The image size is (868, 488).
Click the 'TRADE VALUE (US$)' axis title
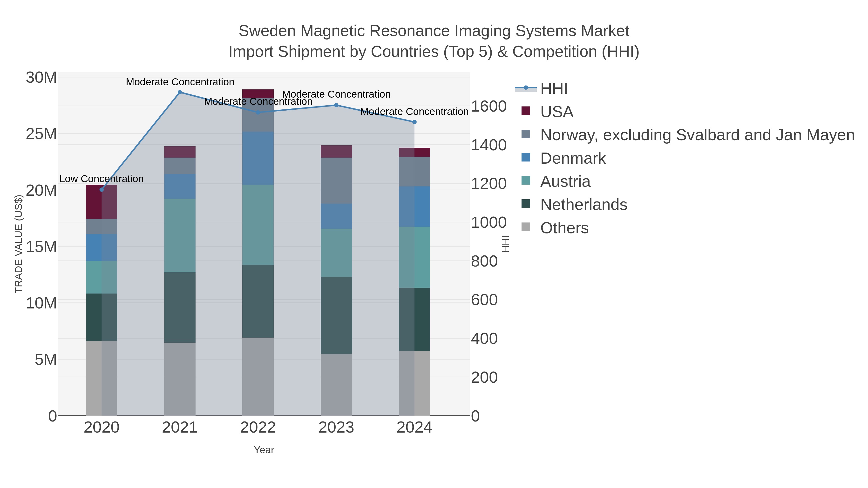[x=19, y=244]
